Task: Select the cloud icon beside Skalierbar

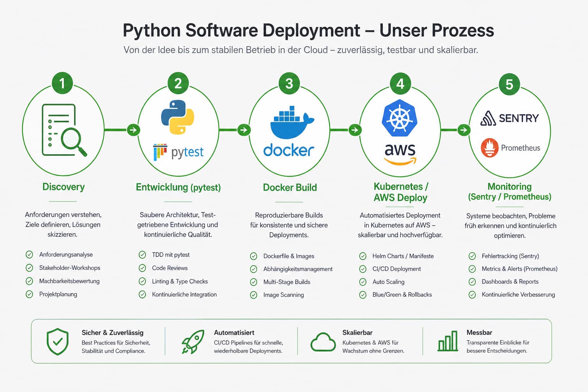Action: click(323, 342)
